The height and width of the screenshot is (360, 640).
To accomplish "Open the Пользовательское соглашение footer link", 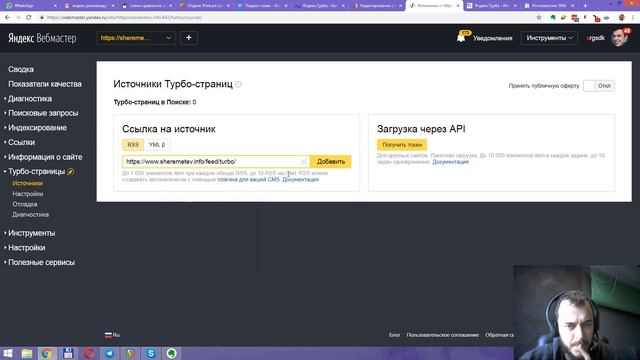I will click(442, 335).
